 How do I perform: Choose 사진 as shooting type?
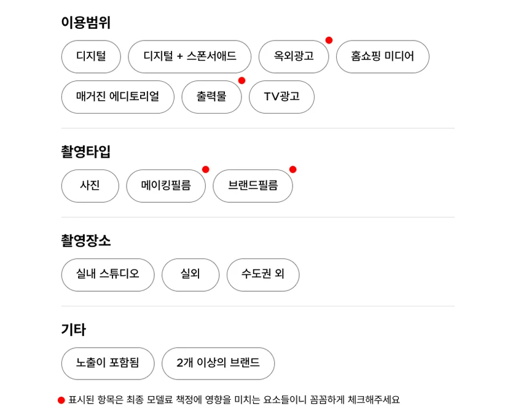[90, 185]
